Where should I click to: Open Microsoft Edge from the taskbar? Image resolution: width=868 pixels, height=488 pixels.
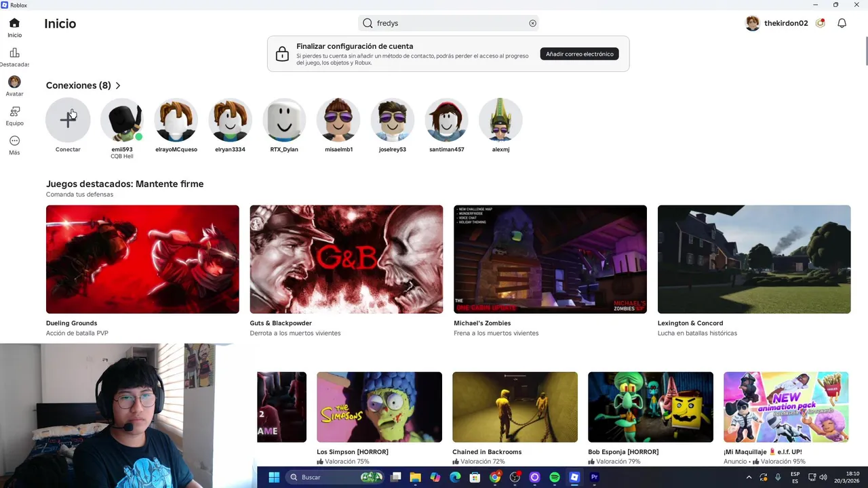click(x=455, y=477)
